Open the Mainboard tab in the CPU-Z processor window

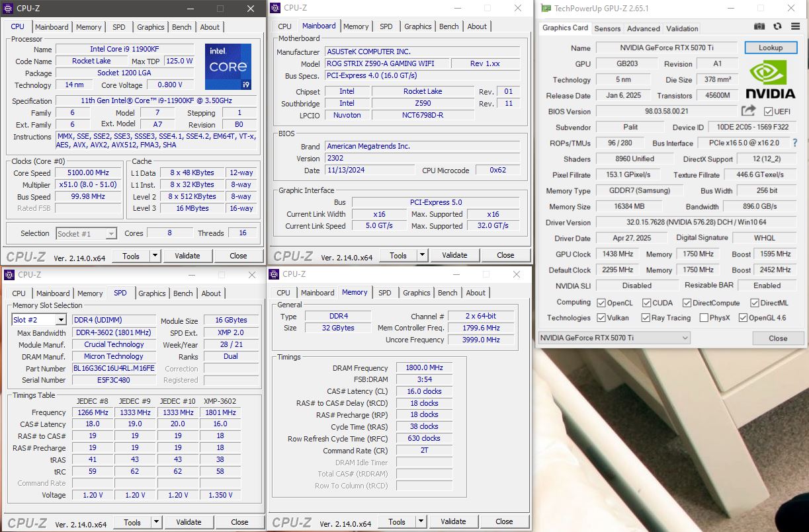[x=52, y=27]
